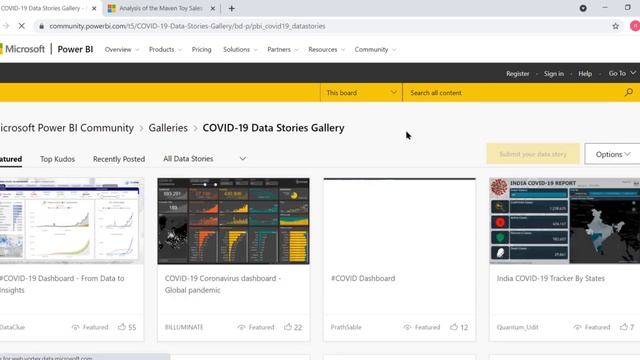This screenshot has height=360, width=640.
Task: Click the Sign in link
Action: coord(553,73)
